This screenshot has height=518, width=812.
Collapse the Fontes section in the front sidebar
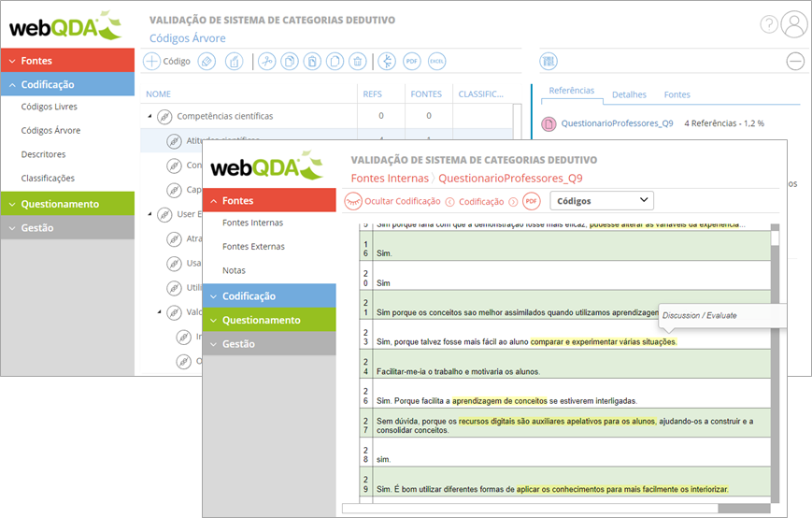tap(269, 200)
